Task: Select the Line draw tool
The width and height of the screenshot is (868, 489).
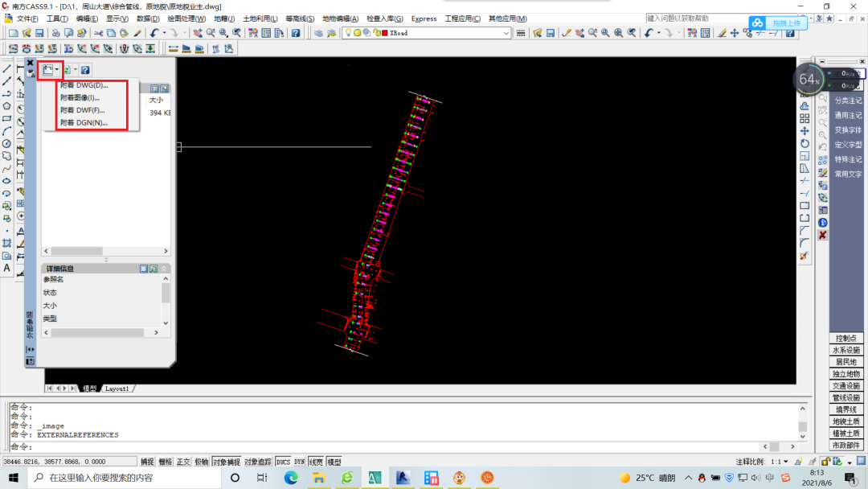Action: click(6, 68)
